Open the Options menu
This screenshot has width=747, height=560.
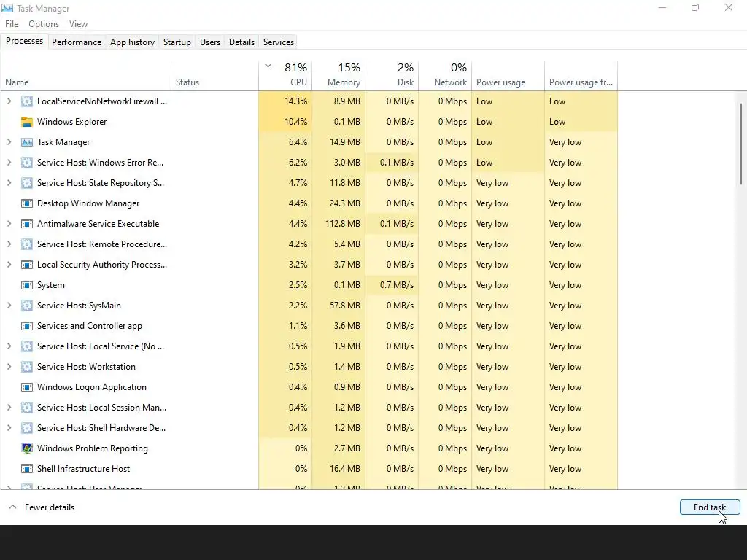[x=44, y=24]
